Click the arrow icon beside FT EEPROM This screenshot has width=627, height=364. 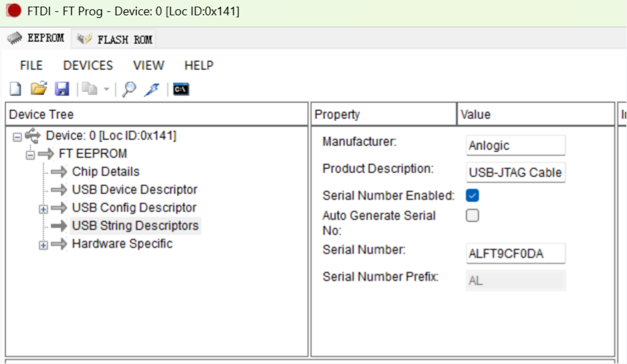tap(46, 154)
